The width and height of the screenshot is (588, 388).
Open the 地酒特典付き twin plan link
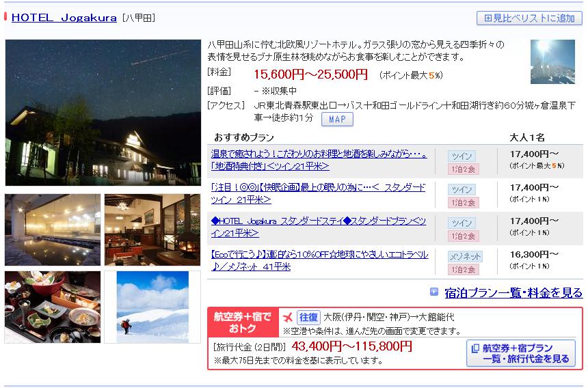tap(319, 160)
